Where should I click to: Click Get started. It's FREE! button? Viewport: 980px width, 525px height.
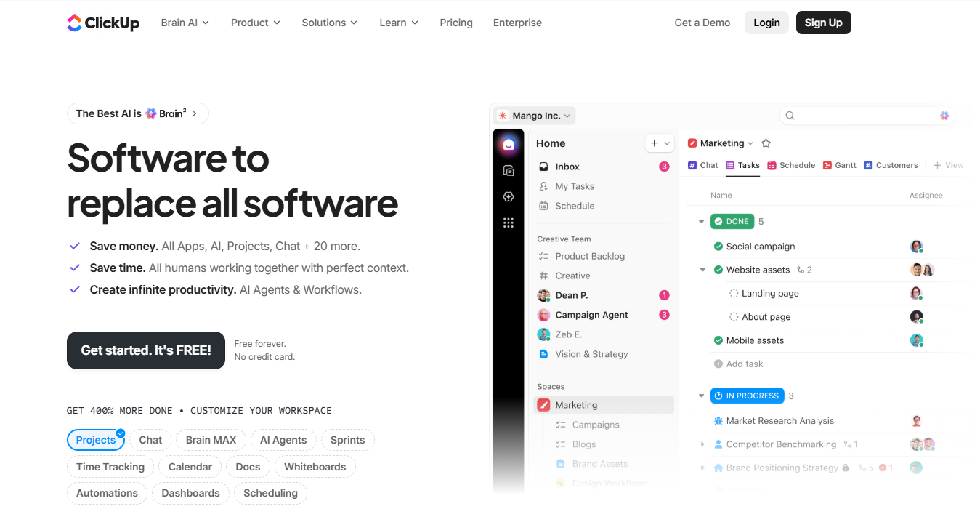coord(146,350)
